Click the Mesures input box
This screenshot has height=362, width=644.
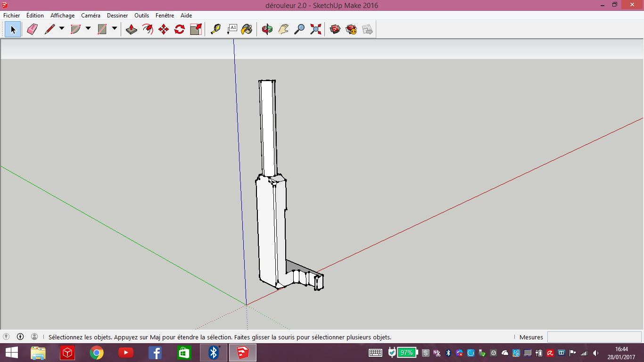594,337
